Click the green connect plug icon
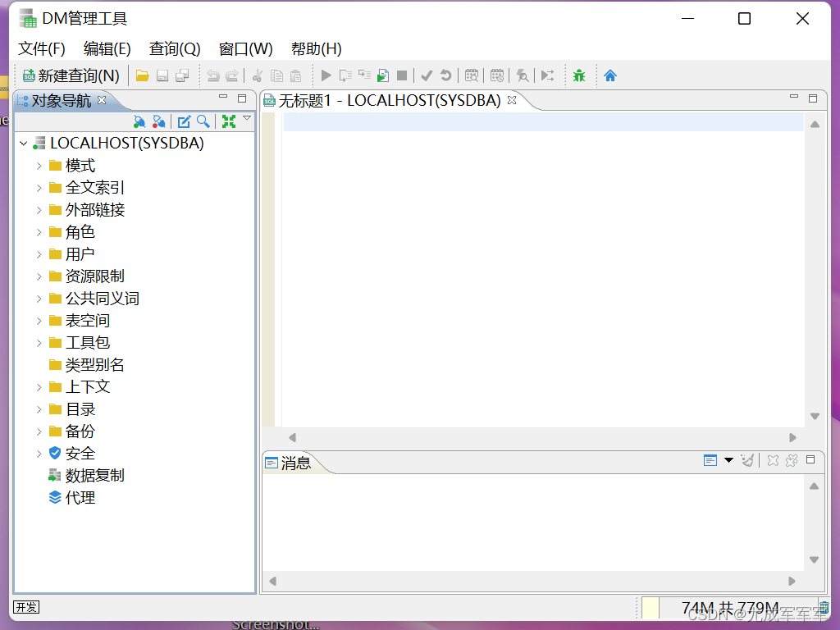This screenshot has height=630, width=840. click(139, 121)
